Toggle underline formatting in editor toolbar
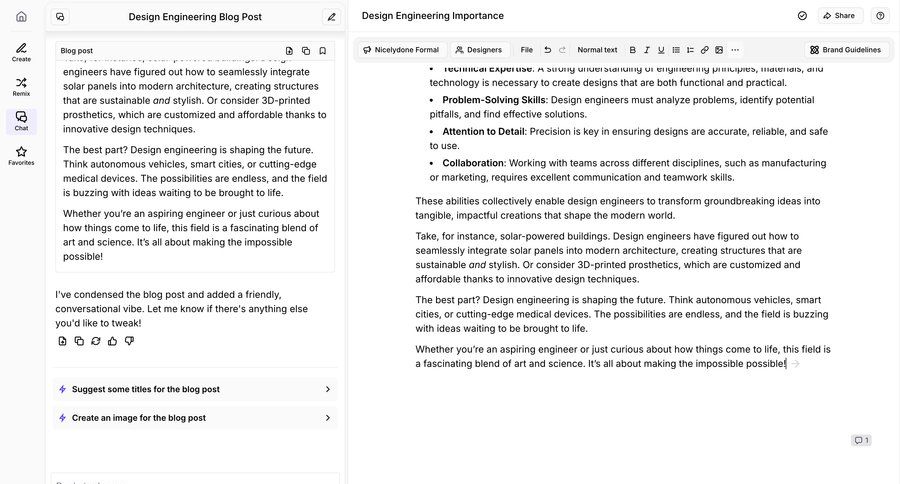 [661, 50]
